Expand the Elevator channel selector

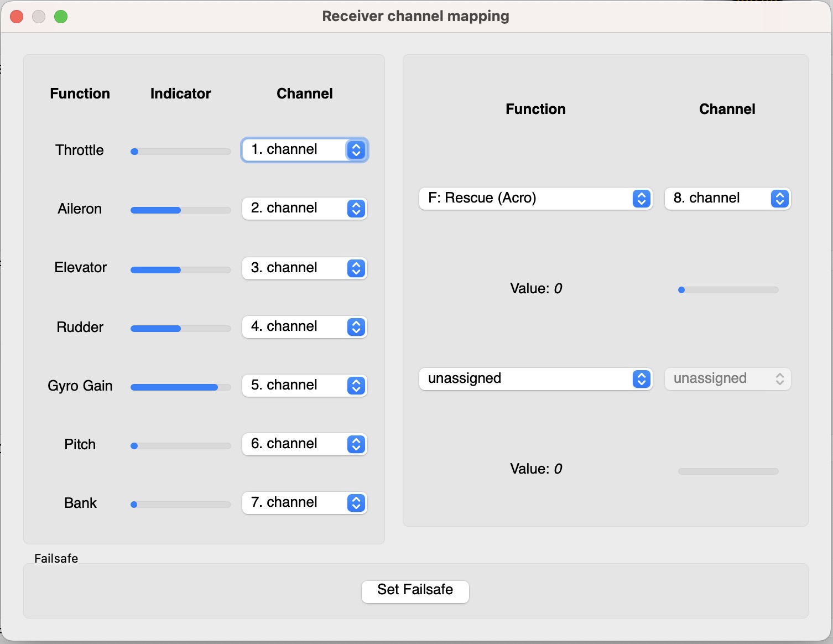[x=304, y=268]
